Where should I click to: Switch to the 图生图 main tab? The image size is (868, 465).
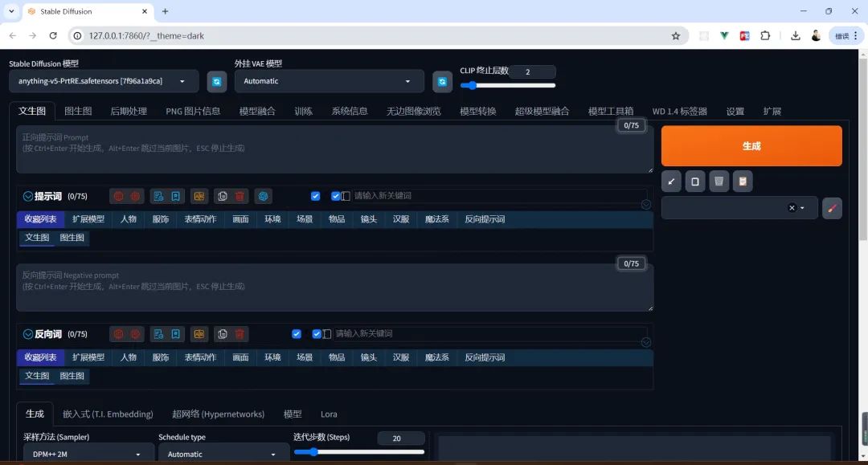78,111
